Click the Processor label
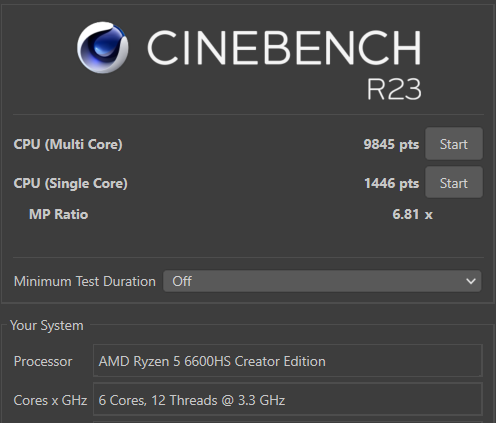 click(x=43, y=361)
